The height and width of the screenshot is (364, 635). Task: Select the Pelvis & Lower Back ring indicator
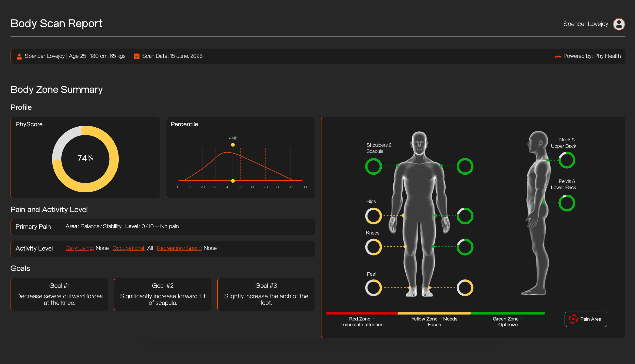point(567,203)
